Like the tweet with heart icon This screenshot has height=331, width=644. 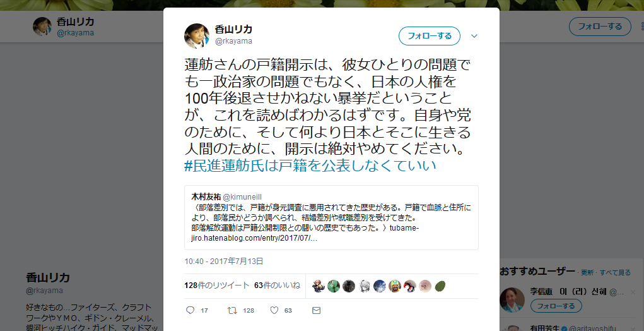274,310
